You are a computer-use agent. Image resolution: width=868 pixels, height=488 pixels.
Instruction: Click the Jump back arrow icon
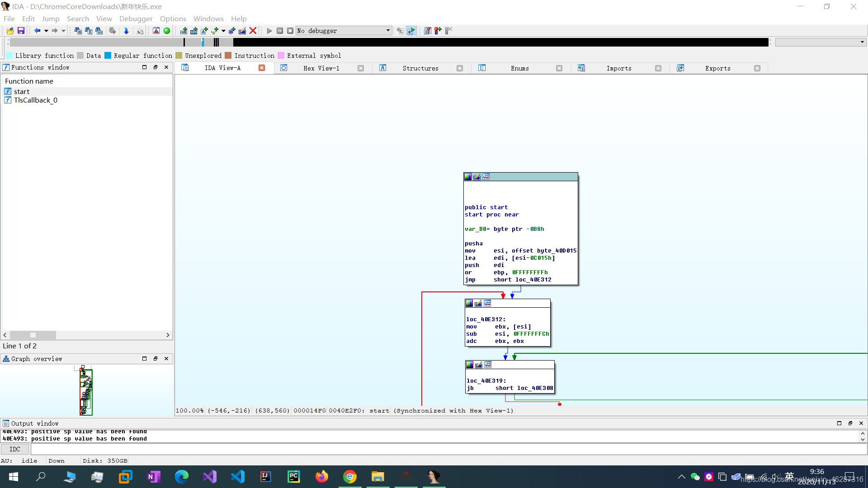[37, 31]
